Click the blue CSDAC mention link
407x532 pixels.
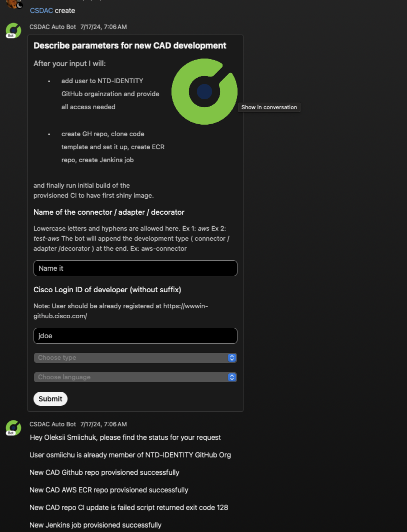[41, 11]
